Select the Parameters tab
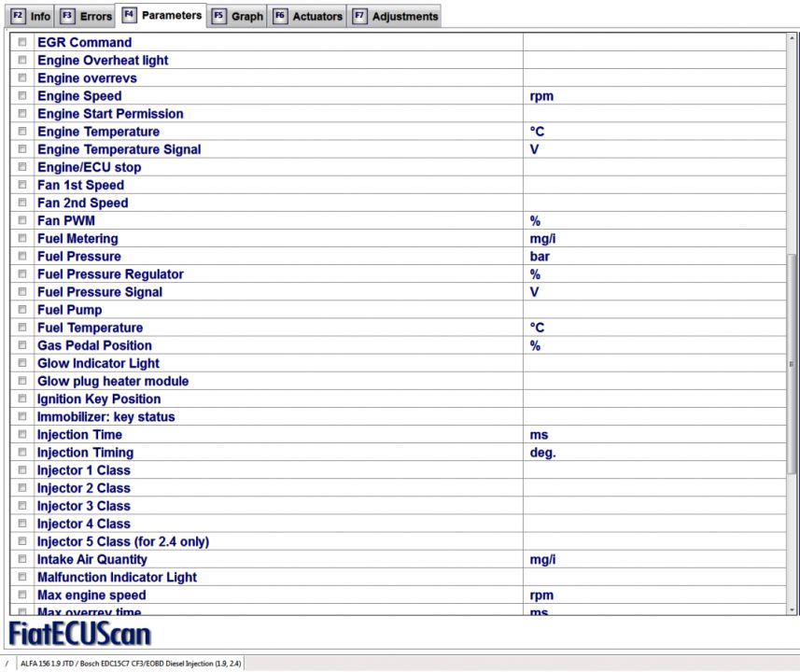Screen dimensions: 800x672 click(161, 15)
